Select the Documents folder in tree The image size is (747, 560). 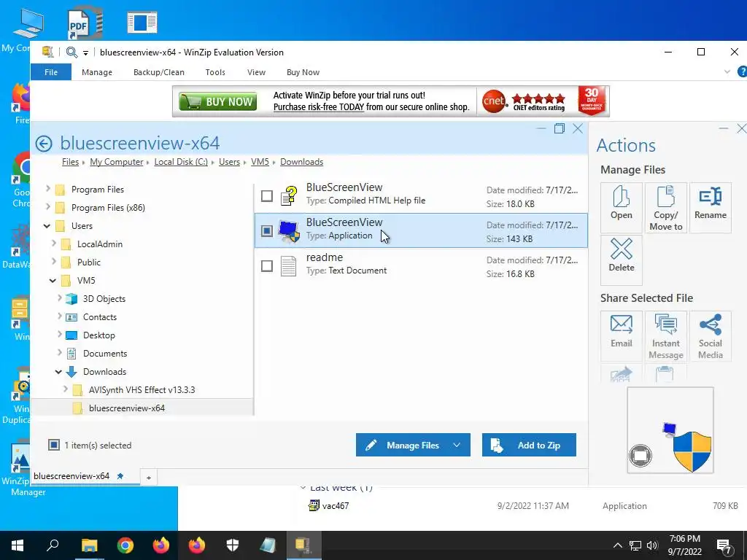(x=105, y=354)
